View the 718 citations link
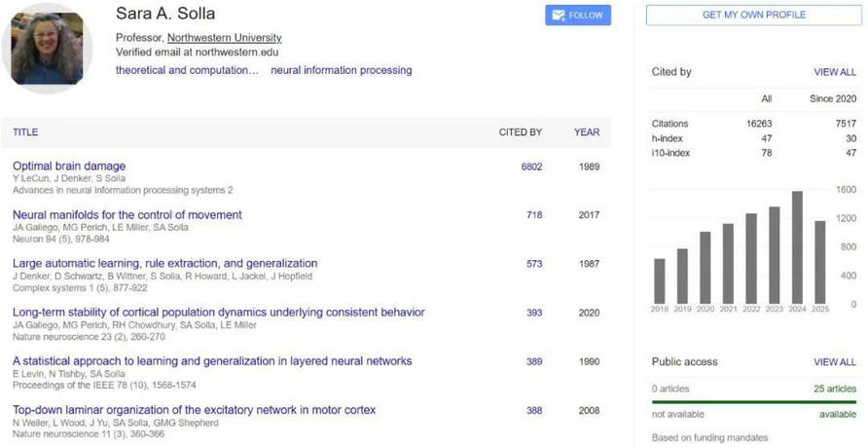Image resolution: width=868 pixels, height=448 pixels. [x=534, y=215]
